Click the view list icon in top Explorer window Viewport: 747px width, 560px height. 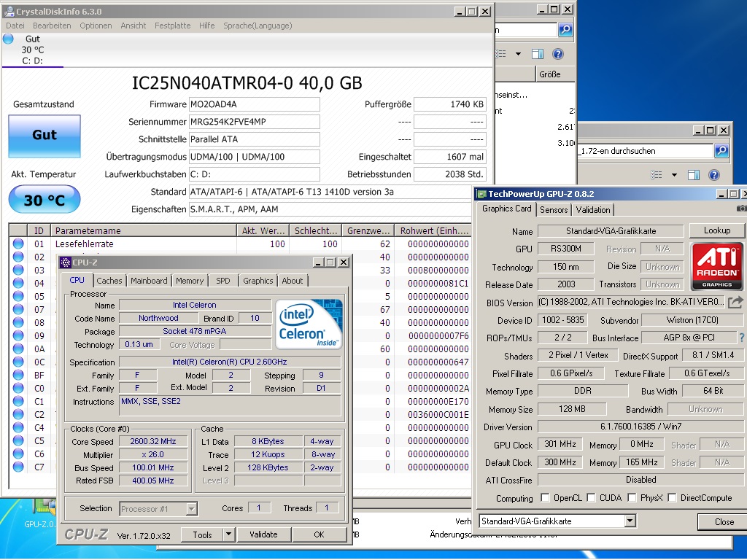[501, 54]
